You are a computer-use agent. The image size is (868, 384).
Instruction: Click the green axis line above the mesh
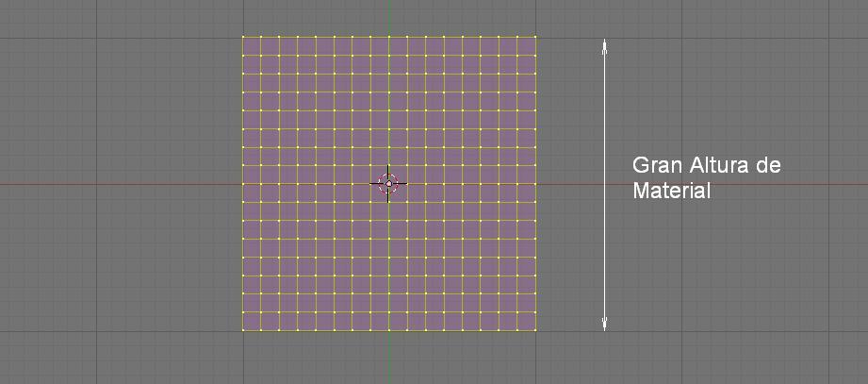(388, 17)
